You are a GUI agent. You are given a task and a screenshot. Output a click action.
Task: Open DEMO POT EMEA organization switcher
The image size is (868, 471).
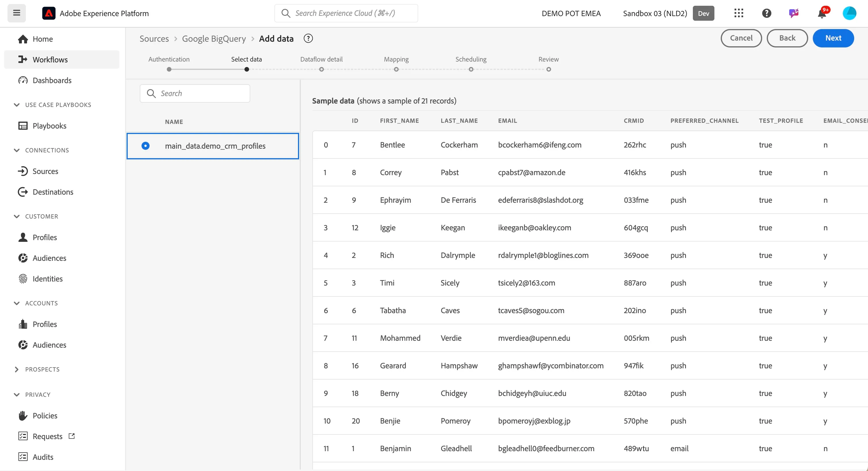[571, 13]
